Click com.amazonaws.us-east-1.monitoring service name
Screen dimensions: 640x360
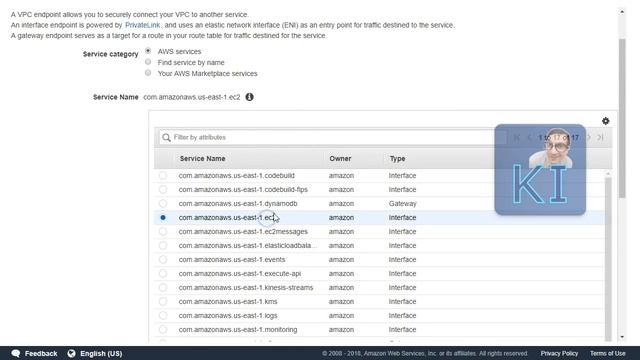coord(238,329)
